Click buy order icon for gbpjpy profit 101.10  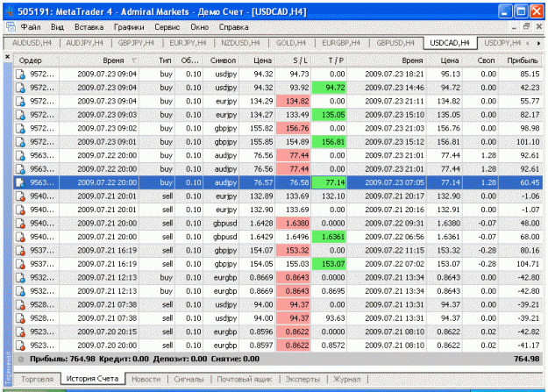pos(21,142)
